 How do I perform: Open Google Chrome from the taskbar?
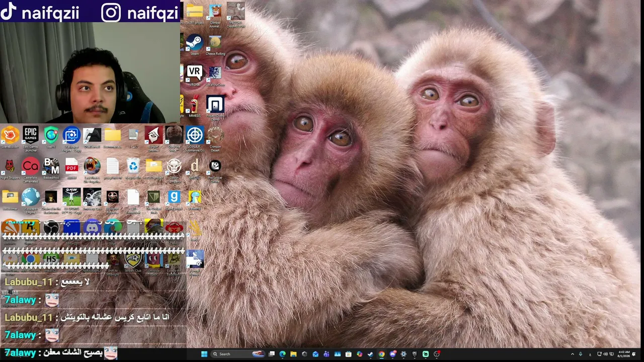pyautogui.click(x=381, y=354)
